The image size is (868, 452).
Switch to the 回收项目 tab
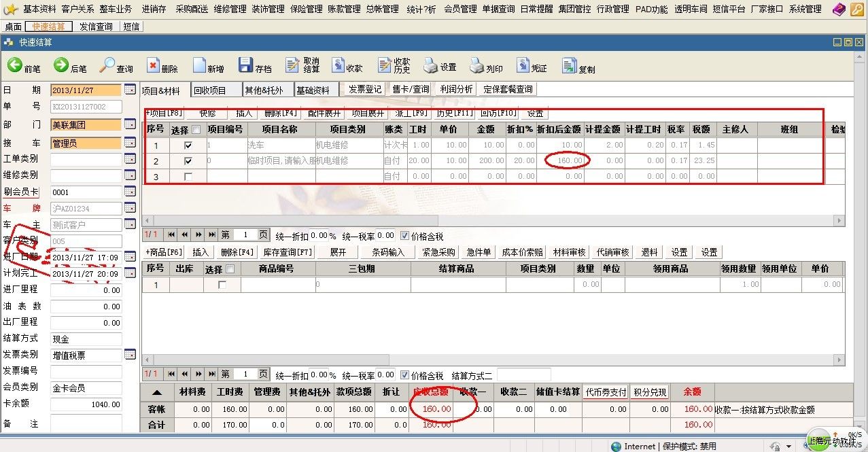(210, 90)
